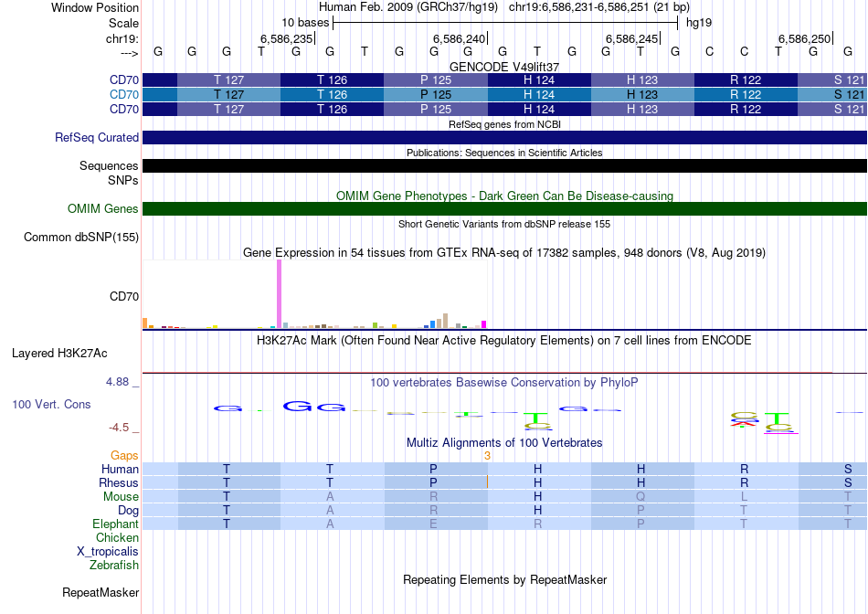
Task: Click the R residue in Elephant row
Action: click(537, 524)
